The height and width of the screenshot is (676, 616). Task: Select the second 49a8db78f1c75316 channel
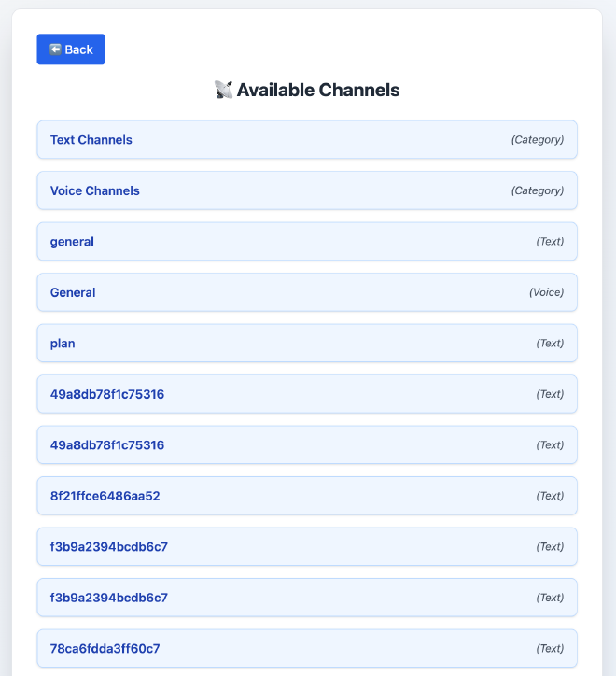coord(107,445)
